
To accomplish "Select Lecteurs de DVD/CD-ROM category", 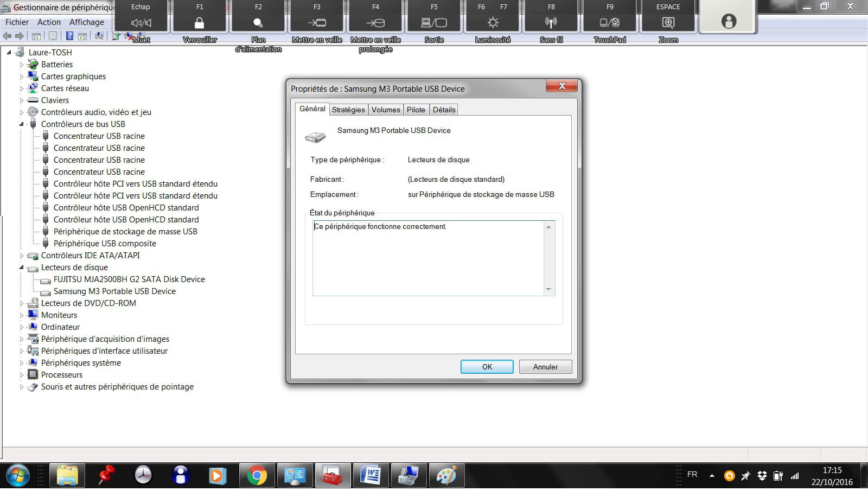I will tap(88, 303).
